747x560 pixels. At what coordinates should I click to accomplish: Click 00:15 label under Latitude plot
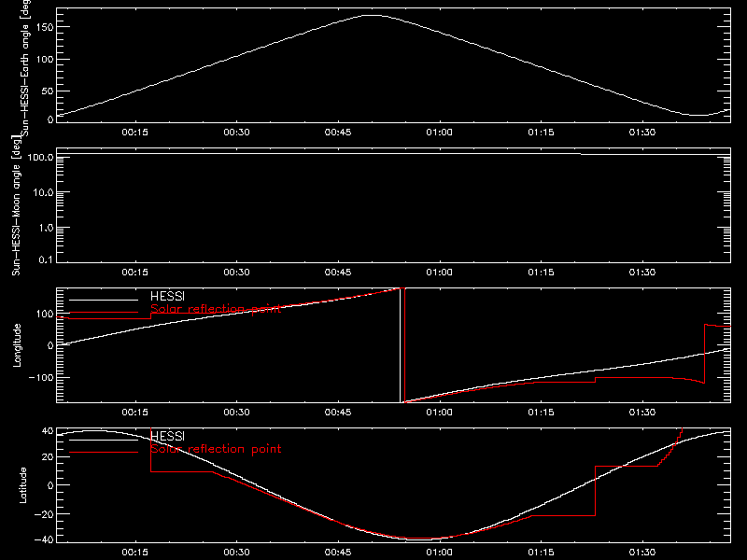[134, 552]
